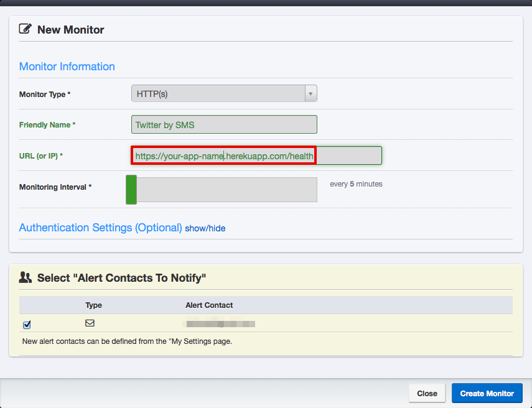Click the Monitor Information section heading
532x408 pixels.
tap(67, 67)
